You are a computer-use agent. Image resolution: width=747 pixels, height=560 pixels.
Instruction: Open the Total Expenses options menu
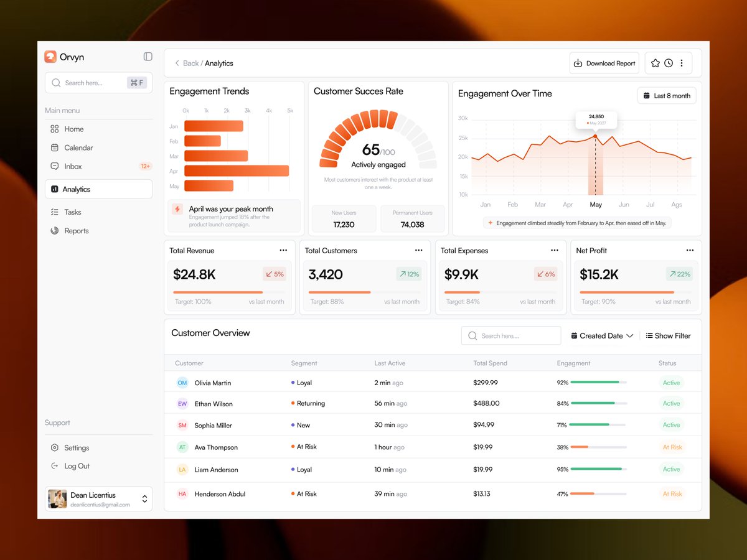click(x=555, y=250)
